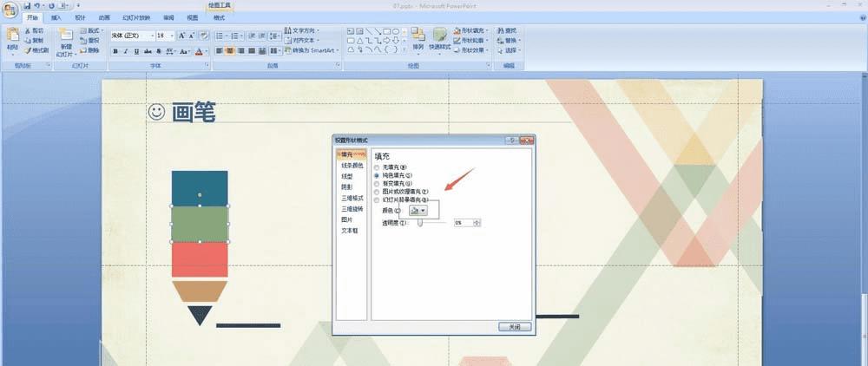Select the red rectangle shape on slide

point(200,259)
